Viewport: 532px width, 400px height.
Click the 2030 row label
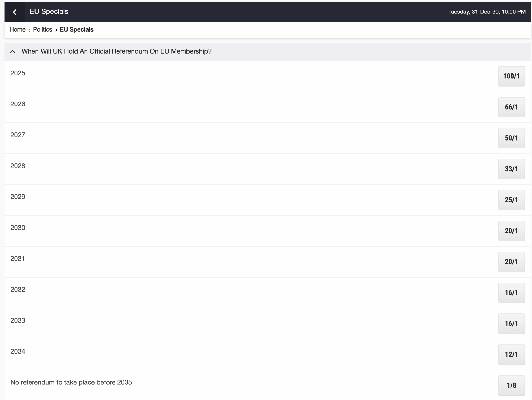coord(18,228)
